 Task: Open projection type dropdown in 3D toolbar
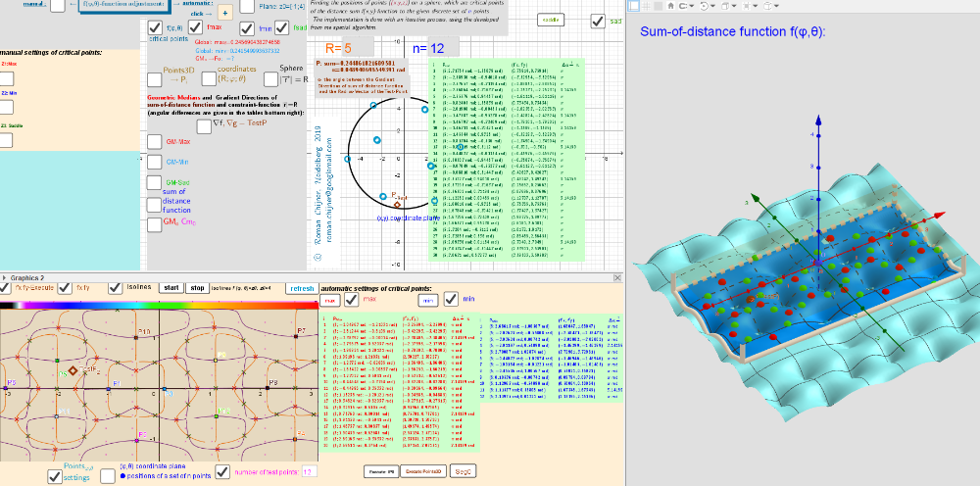pyautogui.click(x=777, y=6)
